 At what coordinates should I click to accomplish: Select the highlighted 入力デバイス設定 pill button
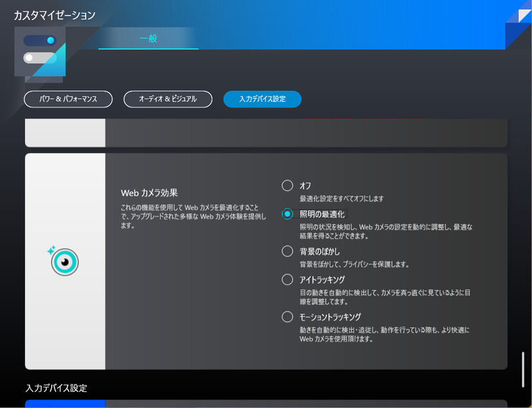[x=263, y=99]
